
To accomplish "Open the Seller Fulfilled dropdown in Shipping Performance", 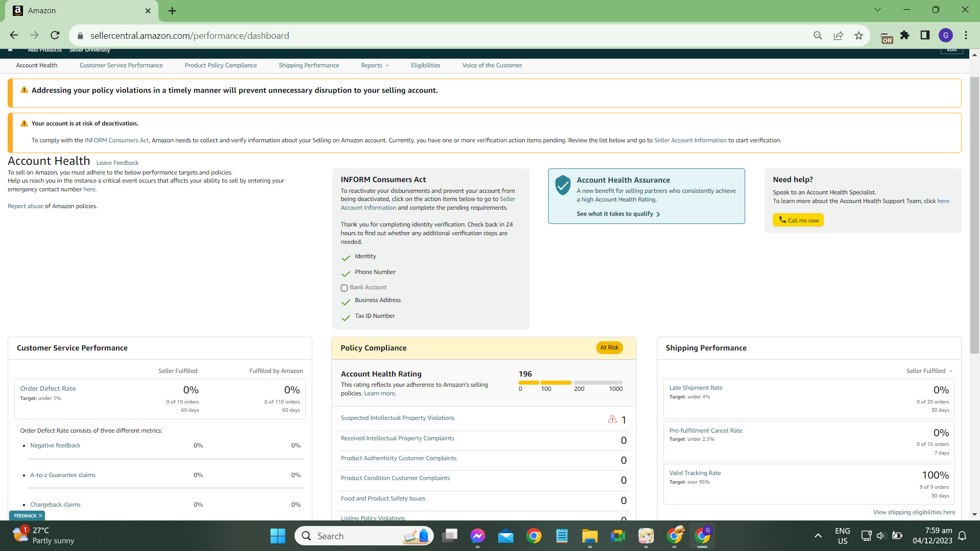I will point(929,371).
